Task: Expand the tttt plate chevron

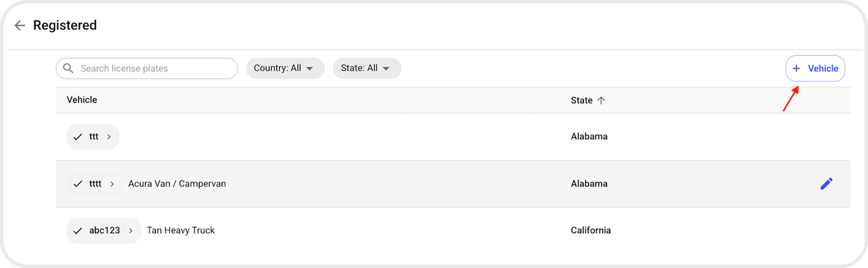Action: tap(112, 184)
